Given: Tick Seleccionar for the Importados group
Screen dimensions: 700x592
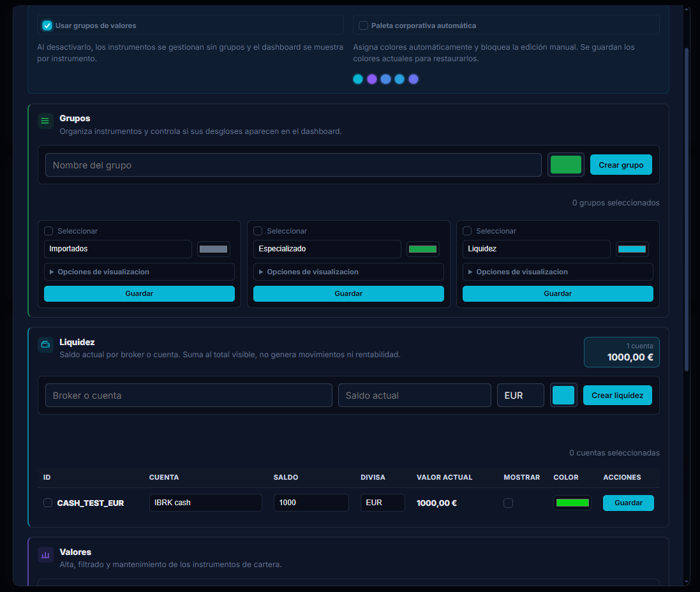Looking at the screenshot, I should [48, 231].
